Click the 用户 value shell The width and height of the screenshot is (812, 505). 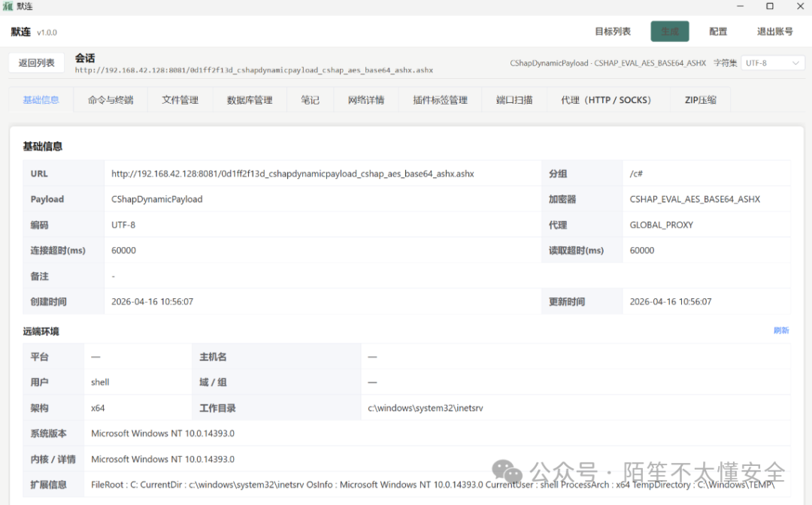tap(100, 383)
